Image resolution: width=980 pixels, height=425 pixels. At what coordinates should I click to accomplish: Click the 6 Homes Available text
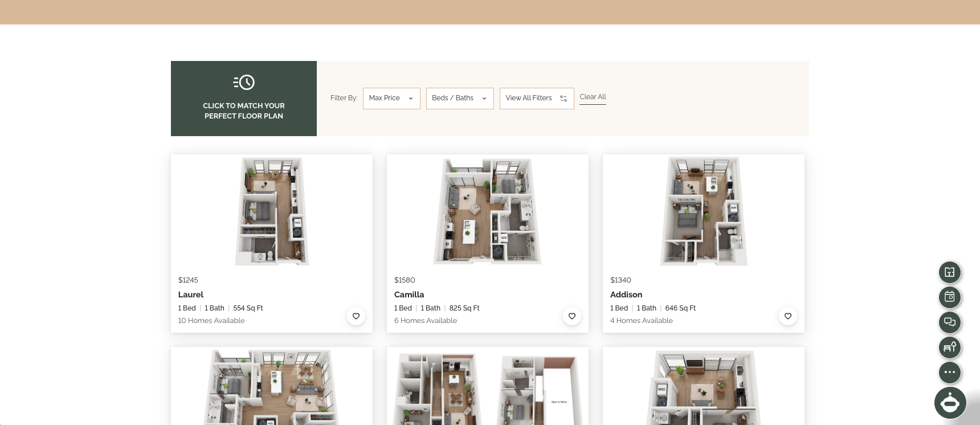click(x=426, y=321)
